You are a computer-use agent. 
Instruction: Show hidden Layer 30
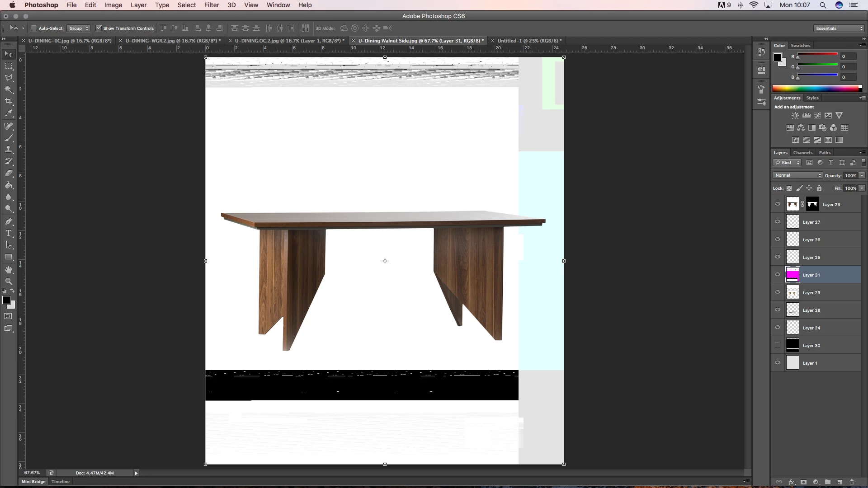(x=778, y=345)
